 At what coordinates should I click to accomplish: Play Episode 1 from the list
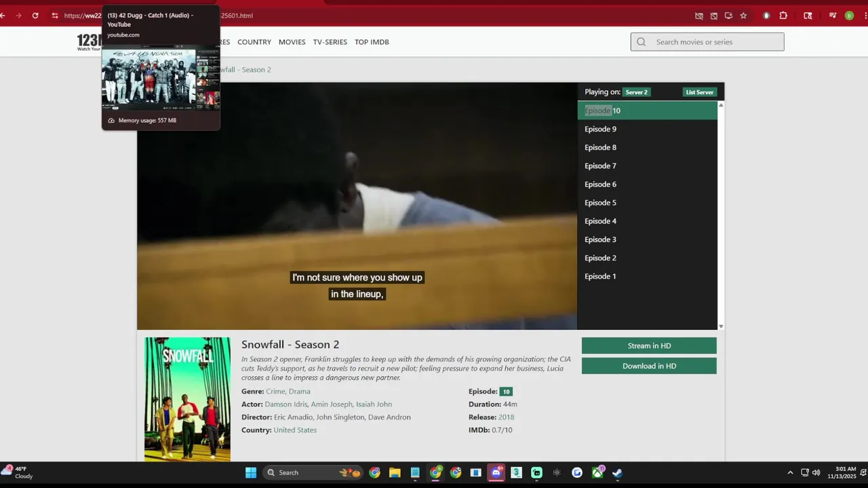pos(647,276)
